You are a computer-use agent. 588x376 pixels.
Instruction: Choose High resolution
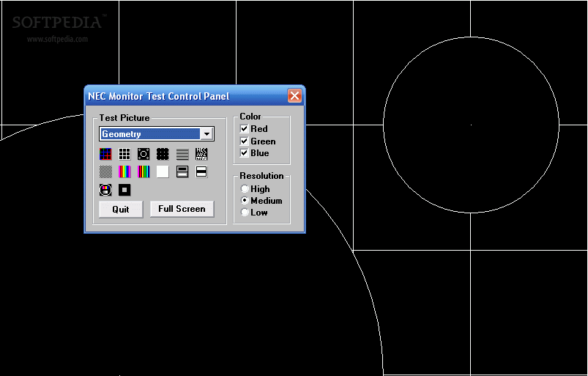(245, 188)
